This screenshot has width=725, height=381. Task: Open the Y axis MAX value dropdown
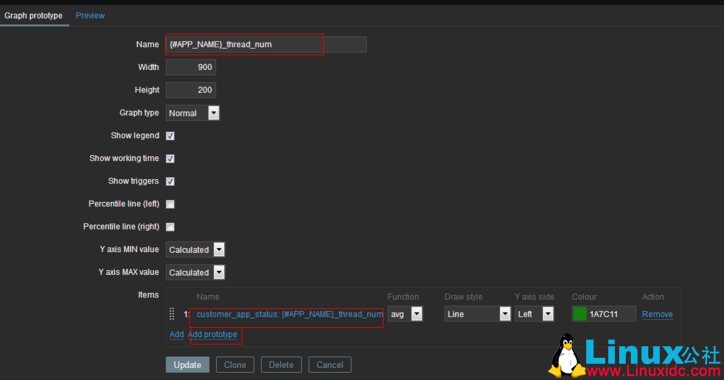pos(195,272)
